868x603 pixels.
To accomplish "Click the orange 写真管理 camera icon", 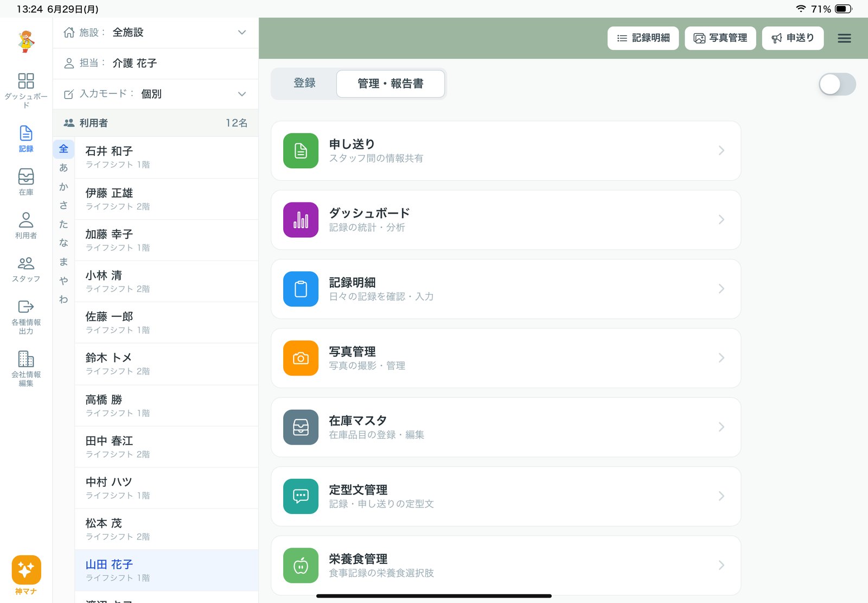I will click(x=301, y=358).
